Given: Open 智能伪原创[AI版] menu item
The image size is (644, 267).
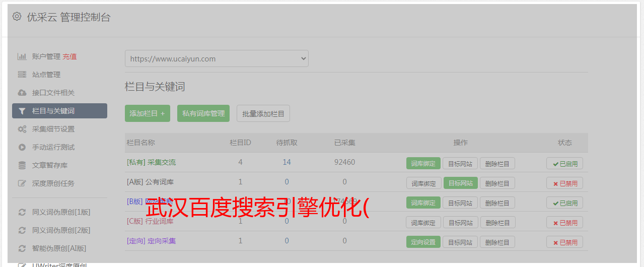Looking at the screenshot, I should click(59, 248).
